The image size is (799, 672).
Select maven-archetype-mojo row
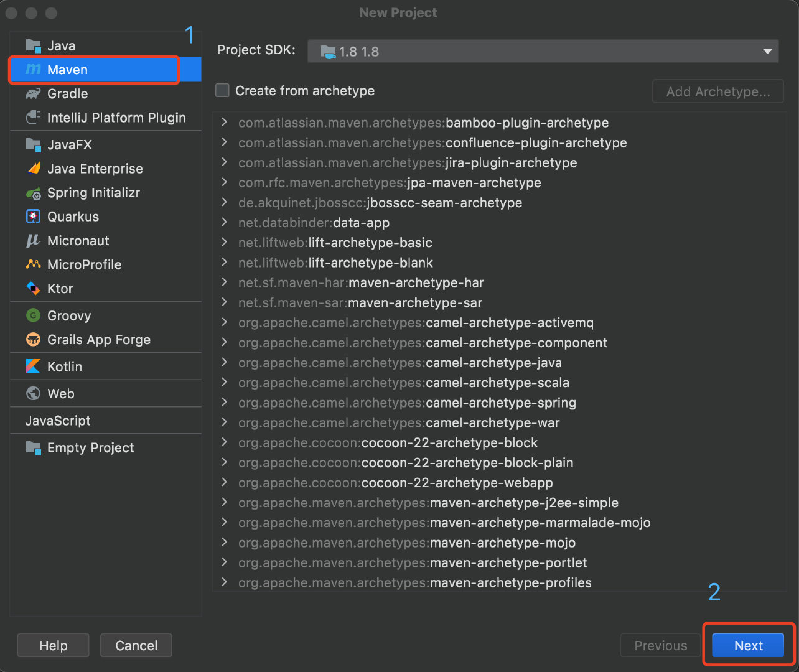point(499,543)
